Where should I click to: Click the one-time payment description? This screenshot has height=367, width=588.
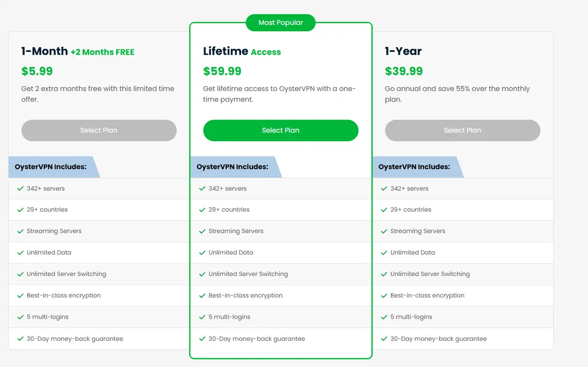(x=280, y=94)
